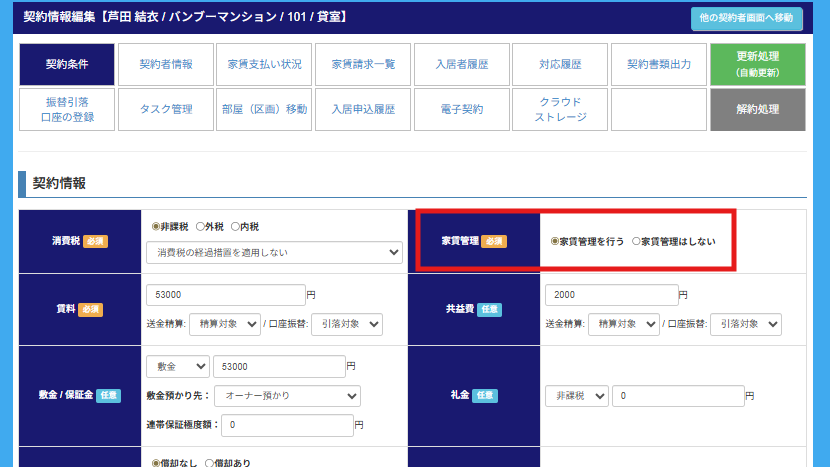The width and height of the screenshot is (830, 467).
Task: Click the 連帯保証極度額 input field
Action: (x=287, y=425)
